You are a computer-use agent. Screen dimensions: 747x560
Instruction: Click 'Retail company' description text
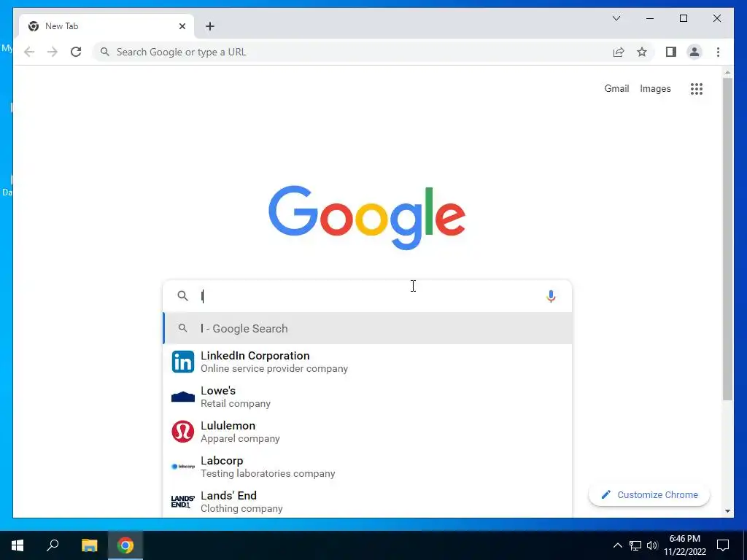[x=236, y=403]
